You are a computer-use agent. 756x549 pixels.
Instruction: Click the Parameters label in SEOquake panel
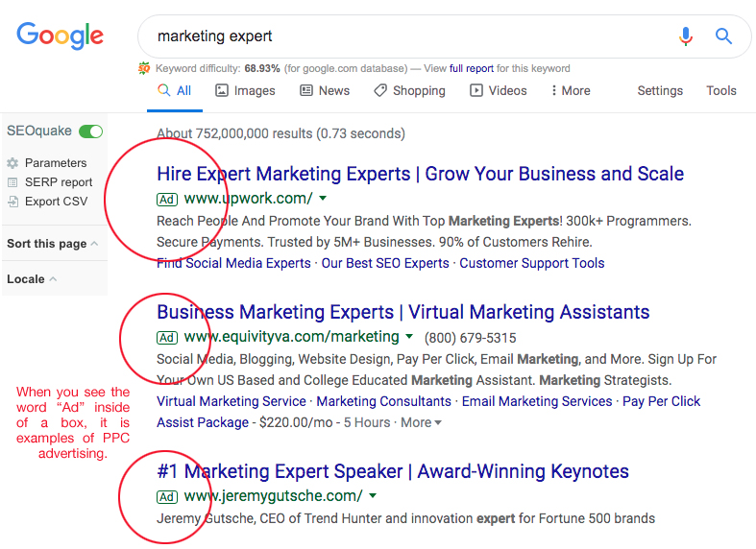coord(56,163)
